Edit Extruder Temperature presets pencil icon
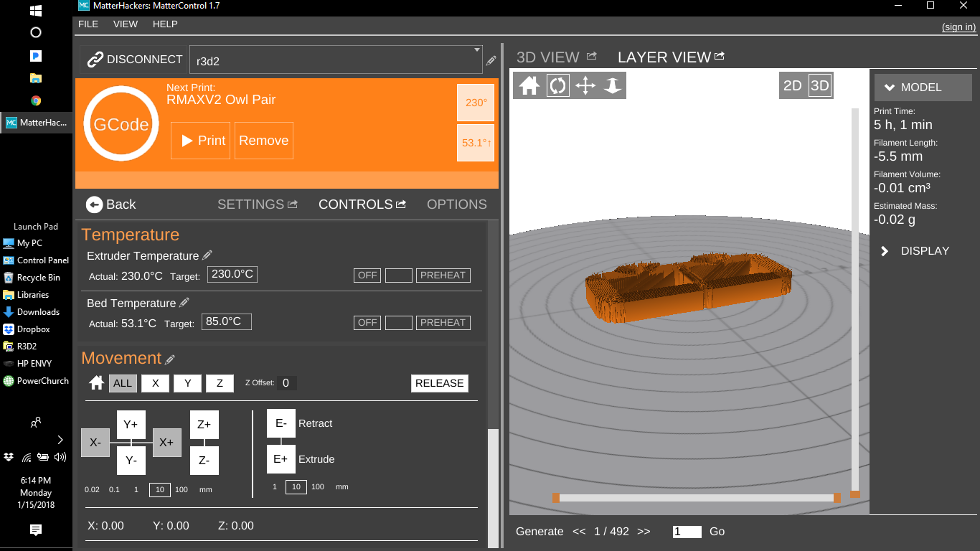 click(207, 255)
